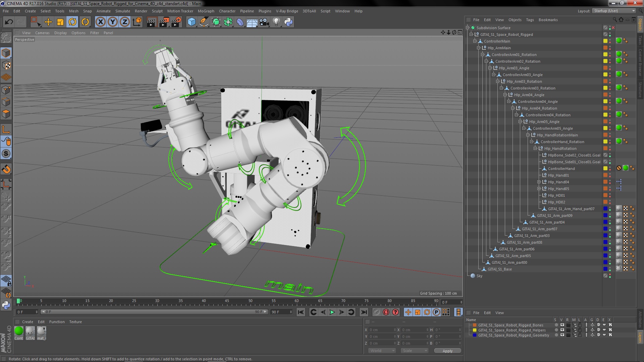644x362 pixels.
Task: Select GITAI_S1_Base object
Action: point(499,269)
